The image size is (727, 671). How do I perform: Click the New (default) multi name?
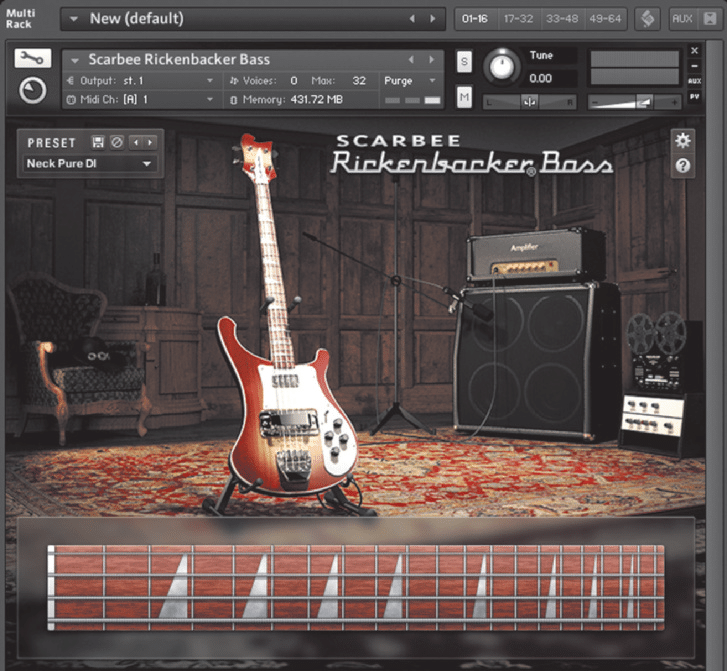point(136,19)
